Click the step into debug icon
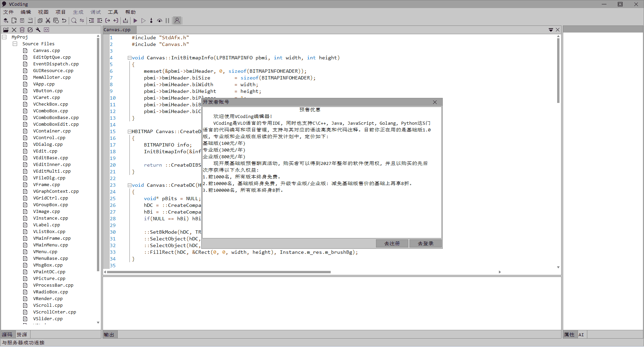 [x=151, y=20]
